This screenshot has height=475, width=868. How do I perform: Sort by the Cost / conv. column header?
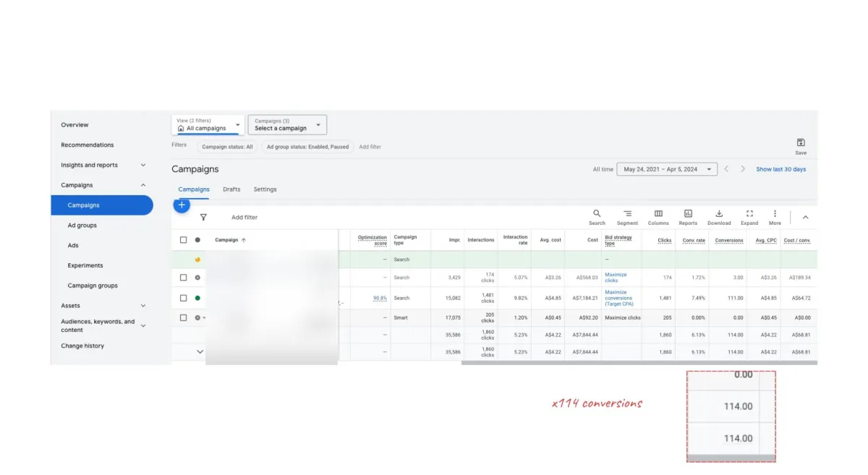pyautogui.click(x=797, y=240)
